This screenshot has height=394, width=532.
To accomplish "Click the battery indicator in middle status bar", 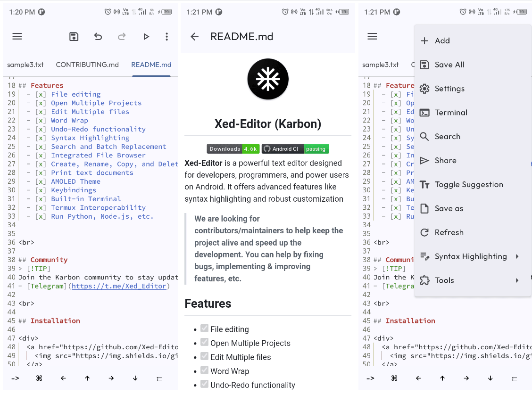I will coord(343,12).
